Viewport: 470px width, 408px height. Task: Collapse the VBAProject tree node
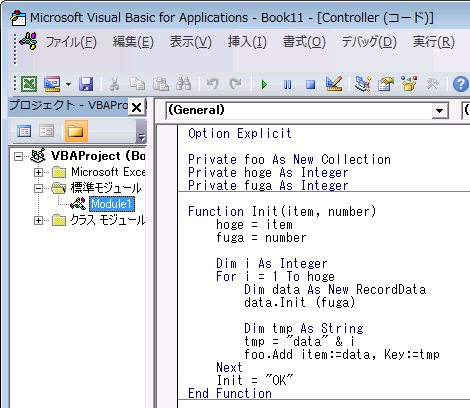pyautogui.click(x=19, y=156)
